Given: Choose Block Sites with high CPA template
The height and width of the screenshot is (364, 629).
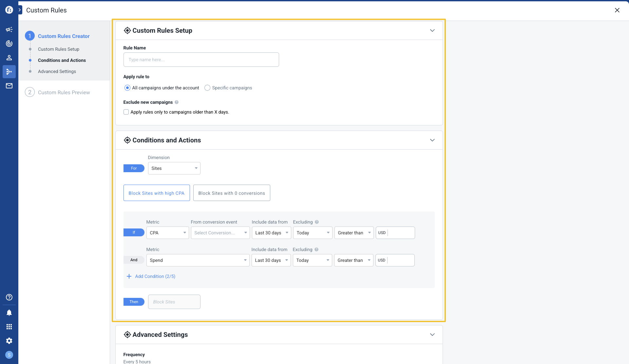Looking at the screenshot, I should point(157,193).
